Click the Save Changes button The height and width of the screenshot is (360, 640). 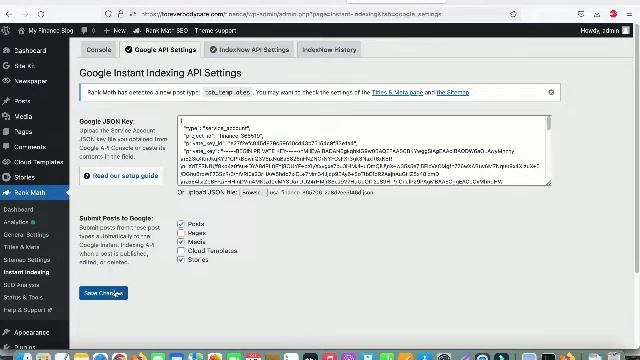coord(103,293)
